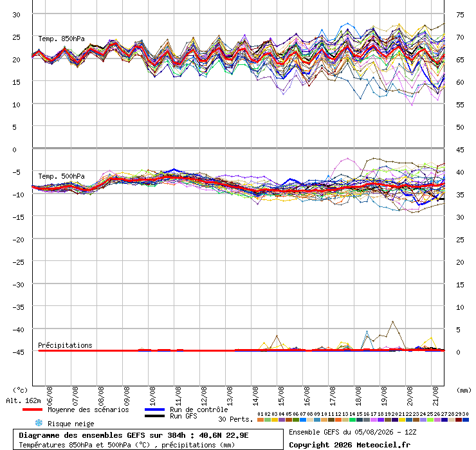Viewport: 476px width, 450px height.
Task: Click the 14/08 date axis label
Action: 255,396
